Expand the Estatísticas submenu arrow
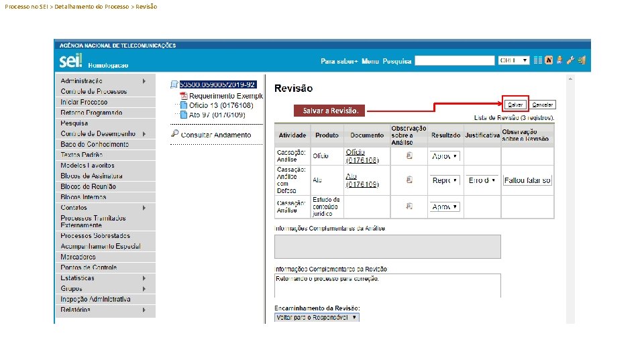The width and height of the screenshot is (644, 362). tap(144, 278)
